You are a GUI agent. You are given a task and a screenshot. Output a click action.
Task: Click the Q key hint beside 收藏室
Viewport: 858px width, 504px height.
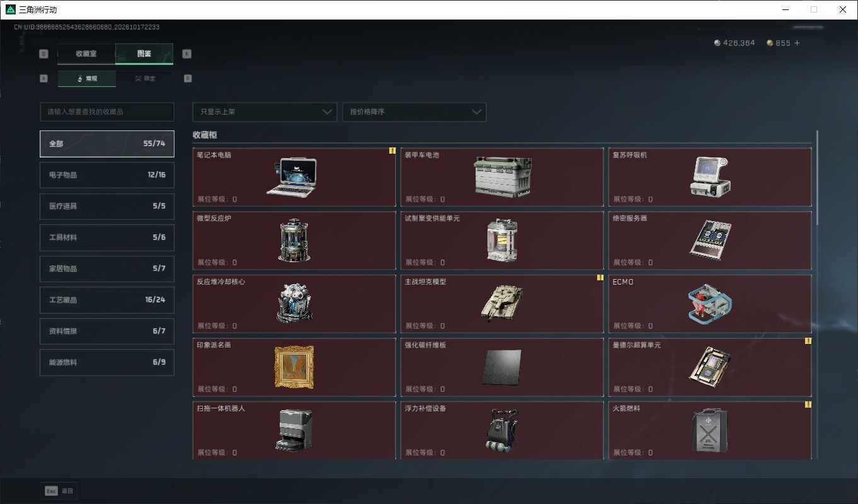(x=43, y=54)
